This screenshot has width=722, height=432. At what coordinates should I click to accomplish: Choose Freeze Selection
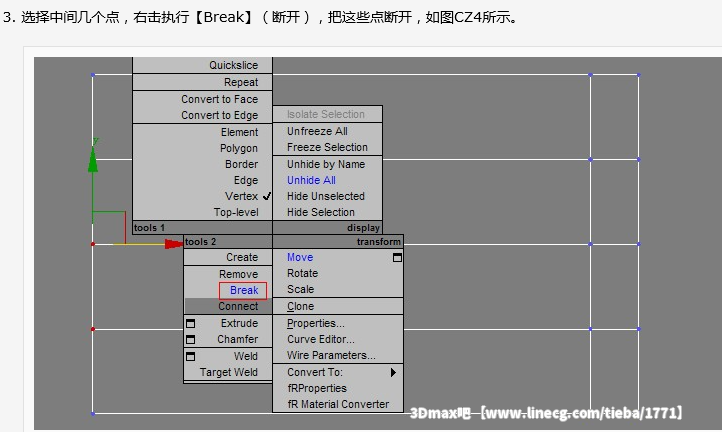tap(327, 147)
